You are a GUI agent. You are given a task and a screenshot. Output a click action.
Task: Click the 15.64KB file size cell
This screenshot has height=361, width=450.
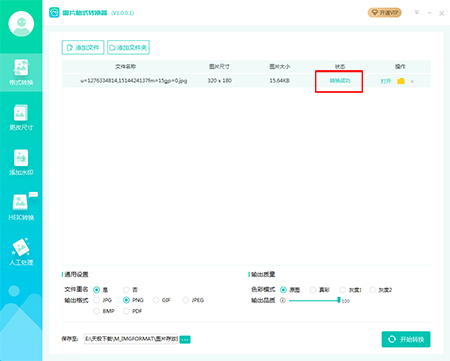point(279,81)
